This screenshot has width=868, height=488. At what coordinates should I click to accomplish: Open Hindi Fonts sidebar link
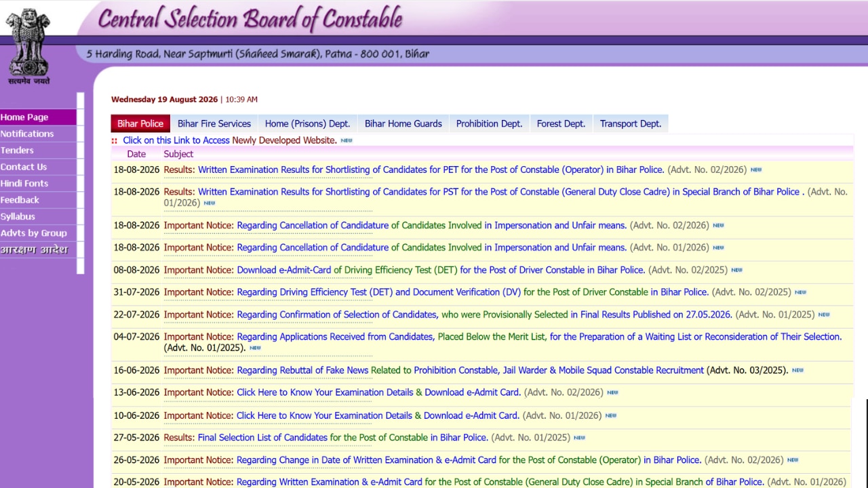point(38,184)
